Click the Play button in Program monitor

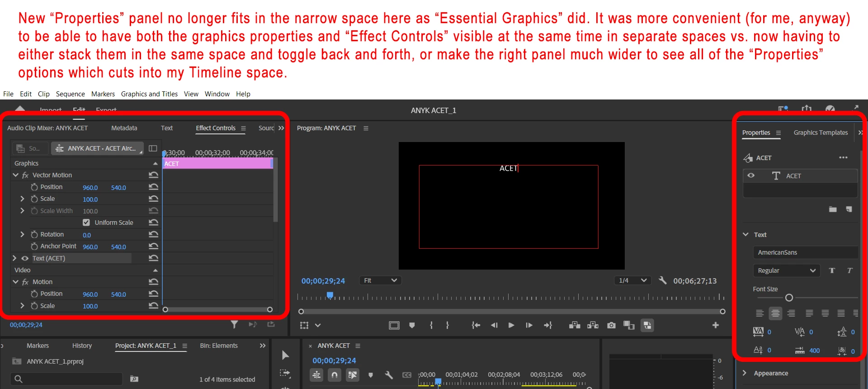(511, 325)
